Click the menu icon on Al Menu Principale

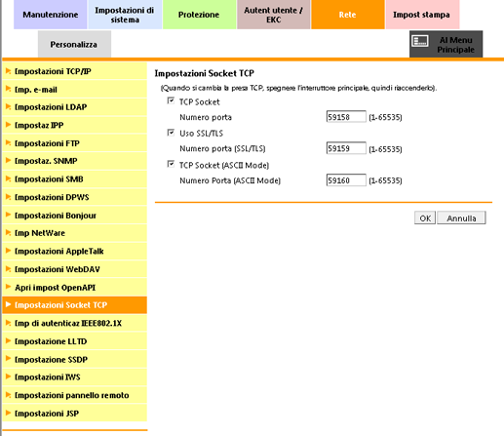tap(420, 41)
